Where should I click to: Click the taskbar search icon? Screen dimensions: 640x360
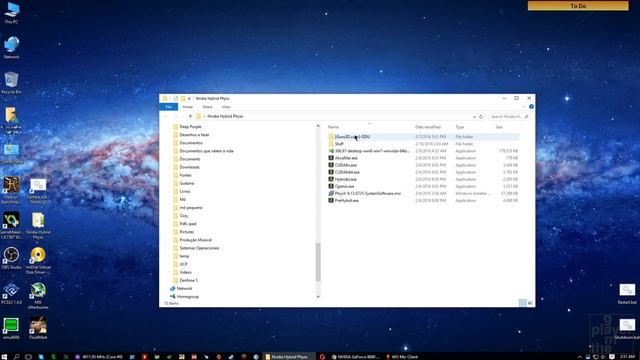click(16, 357)
